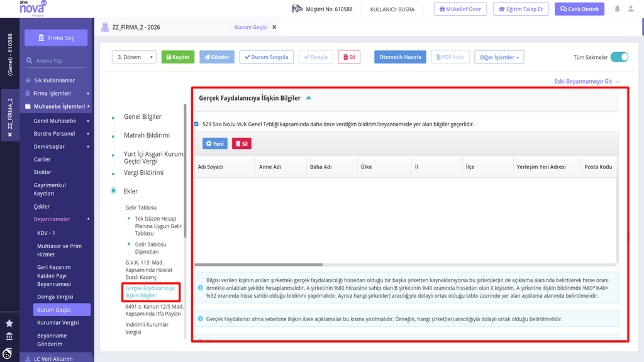Click the customer number icon

[297, 9]
